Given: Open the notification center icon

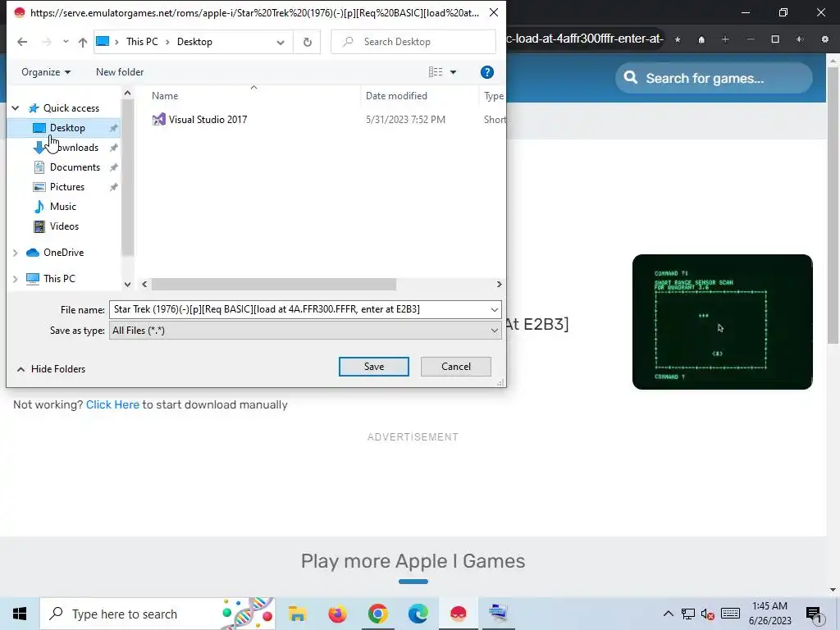Looking at the screenshot, I should click(x=813, y=614).
